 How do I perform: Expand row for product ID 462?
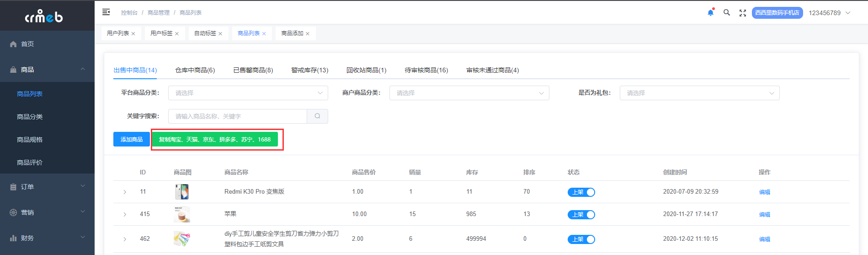click(125, 239)
